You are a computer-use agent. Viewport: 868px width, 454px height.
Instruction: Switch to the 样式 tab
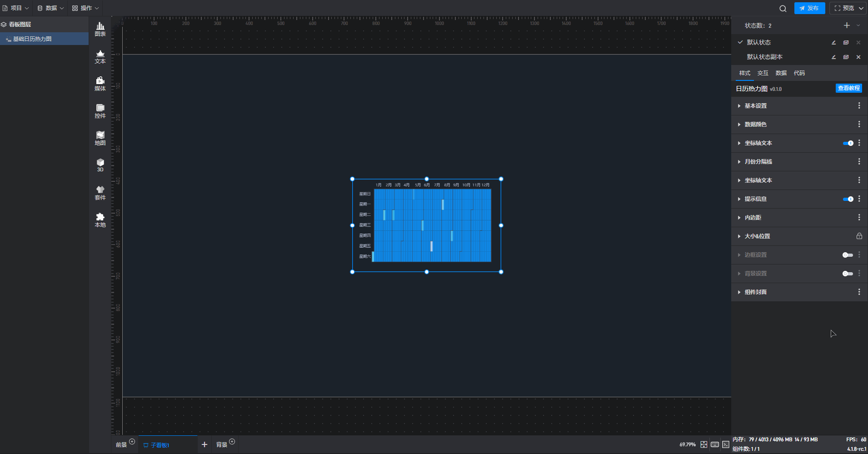(x=745, y=73)
